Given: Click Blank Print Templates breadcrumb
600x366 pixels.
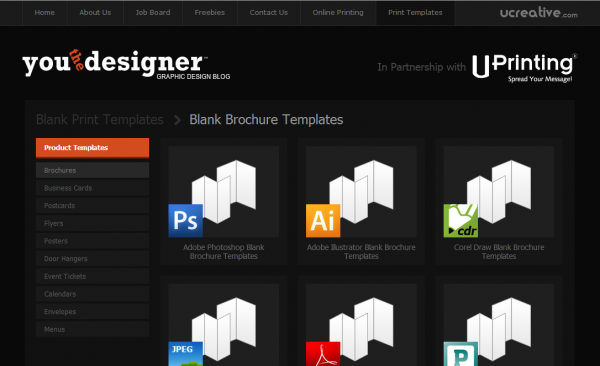Looking at the screenshot, I should pos(99,119).
